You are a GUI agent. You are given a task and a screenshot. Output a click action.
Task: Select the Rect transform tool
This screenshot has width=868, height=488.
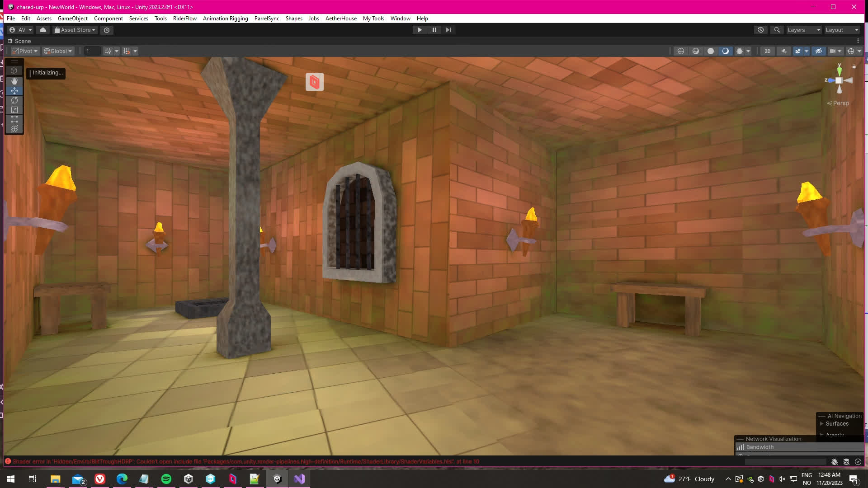tap(14, 119)
